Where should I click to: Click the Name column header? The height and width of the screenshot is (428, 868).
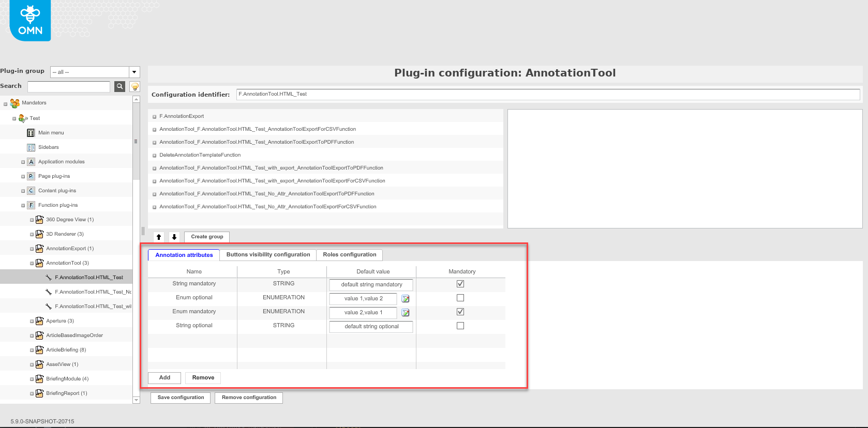click(194, 272)
